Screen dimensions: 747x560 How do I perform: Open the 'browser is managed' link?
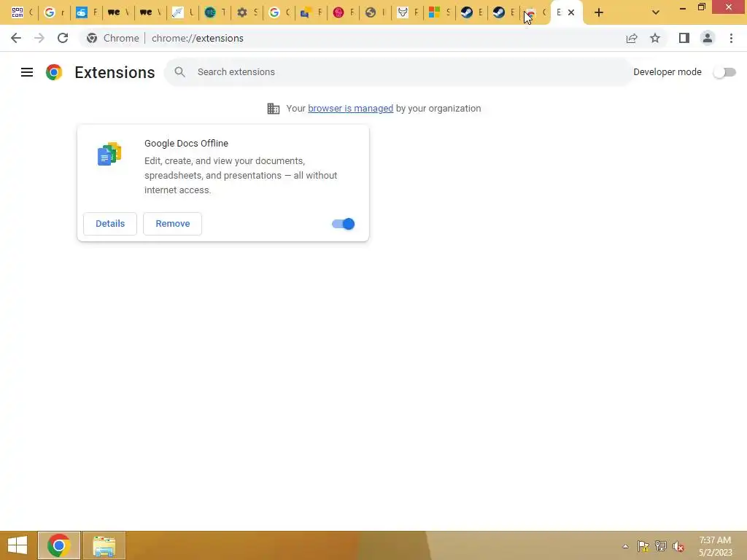[351, 109]
